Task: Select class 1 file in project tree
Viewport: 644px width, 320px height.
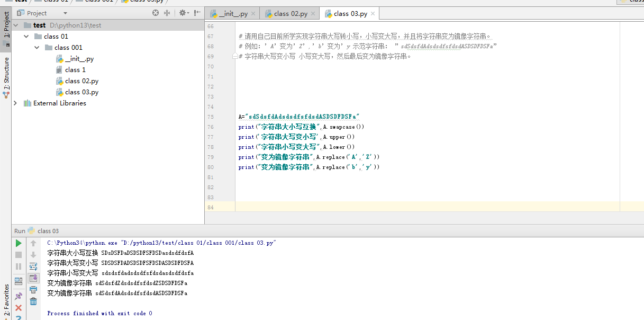Action: click(75, 70)
